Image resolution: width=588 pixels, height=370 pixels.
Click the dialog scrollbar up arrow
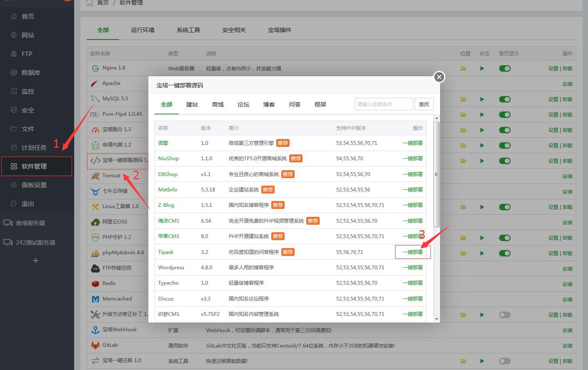(x=437, y=118)
